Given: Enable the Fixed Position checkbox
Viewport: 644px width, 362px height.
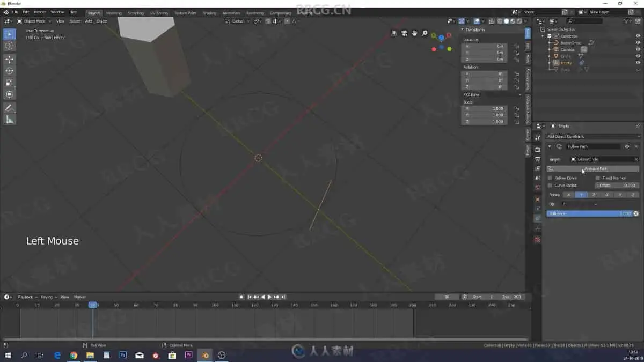Looking at the screenshot, I should [x=598, y=178].
